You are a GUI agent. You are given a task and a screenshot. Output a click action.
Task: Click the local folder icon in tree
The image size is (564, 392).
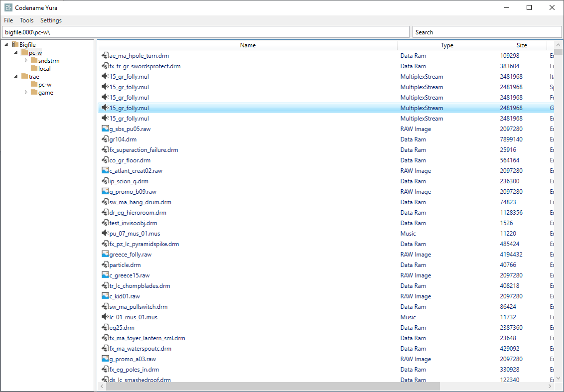click(34, 69)
